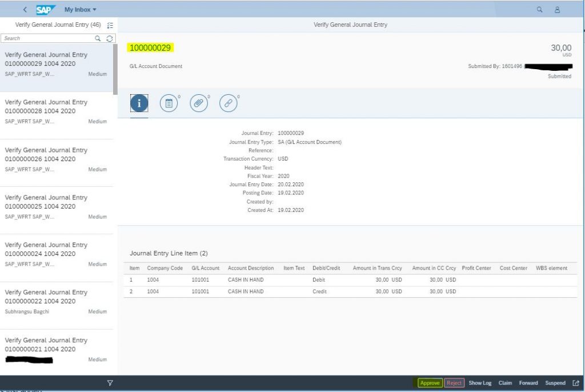
Task: Select task 0100000024 1004 2020
Action: pyautogui.click(x=57, y=258)
